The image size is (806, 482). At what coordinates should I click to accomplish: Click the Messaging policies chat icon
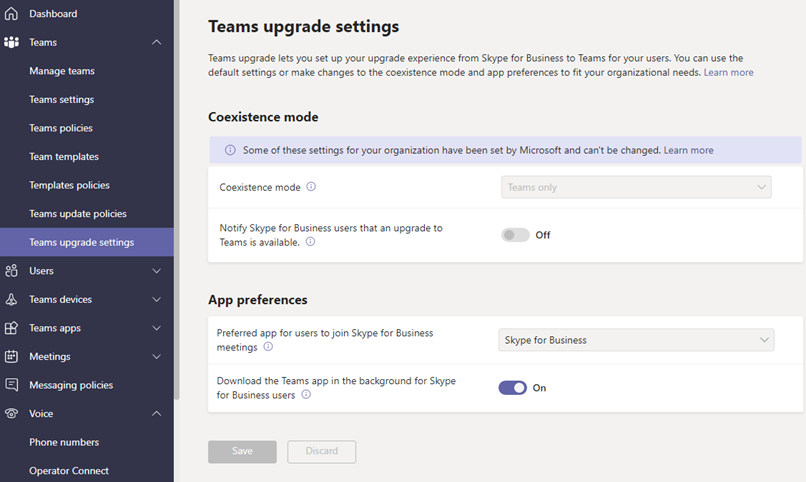[11, 385]
